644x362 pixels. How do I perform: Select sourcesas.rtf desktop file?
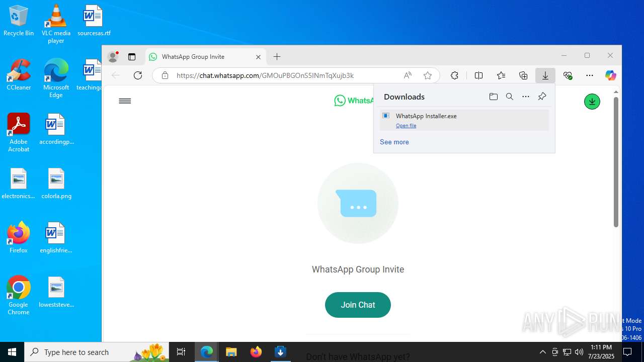[x=94, y=21]
